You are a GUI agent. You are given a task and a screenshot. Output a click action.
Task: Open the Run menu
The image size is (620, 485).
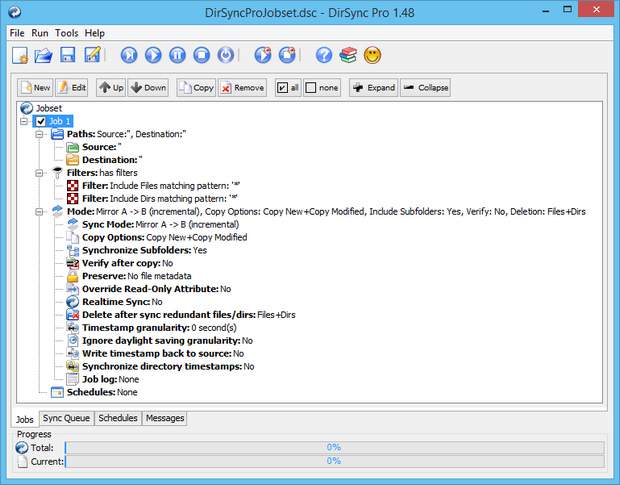click(40, 33)
